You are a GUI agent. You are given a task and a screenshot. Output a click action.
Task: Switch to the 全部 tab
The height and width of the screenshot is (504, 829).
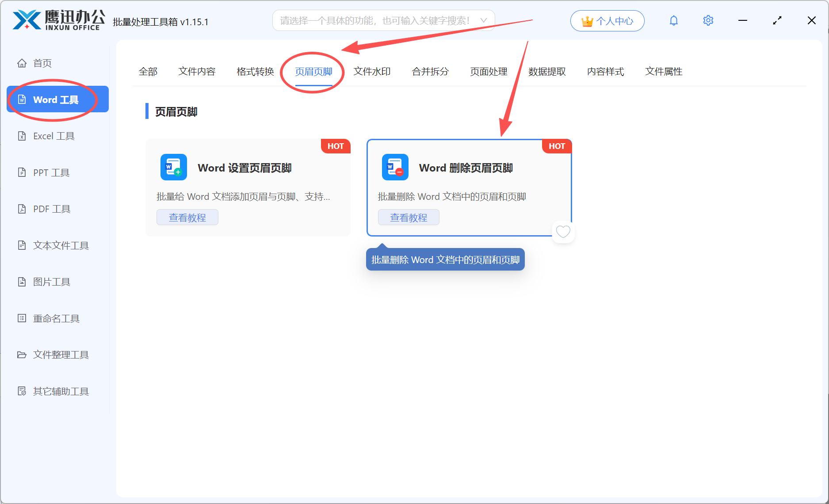click(148, 72)
